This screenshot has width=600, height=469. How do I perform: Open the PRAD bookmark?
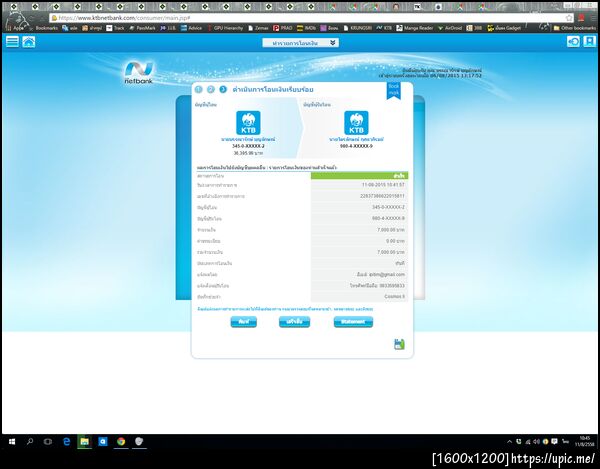(x=283, y=28)
